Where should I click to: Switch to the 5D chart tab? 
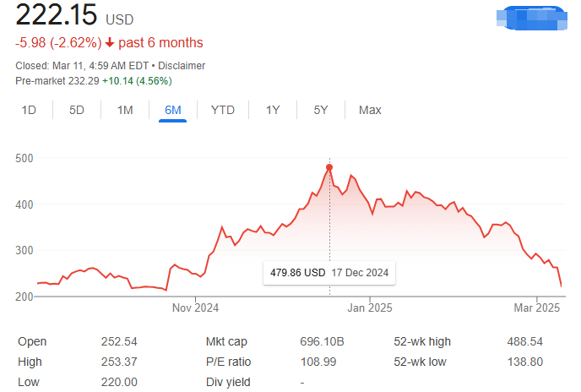click(x=77, y=110)
